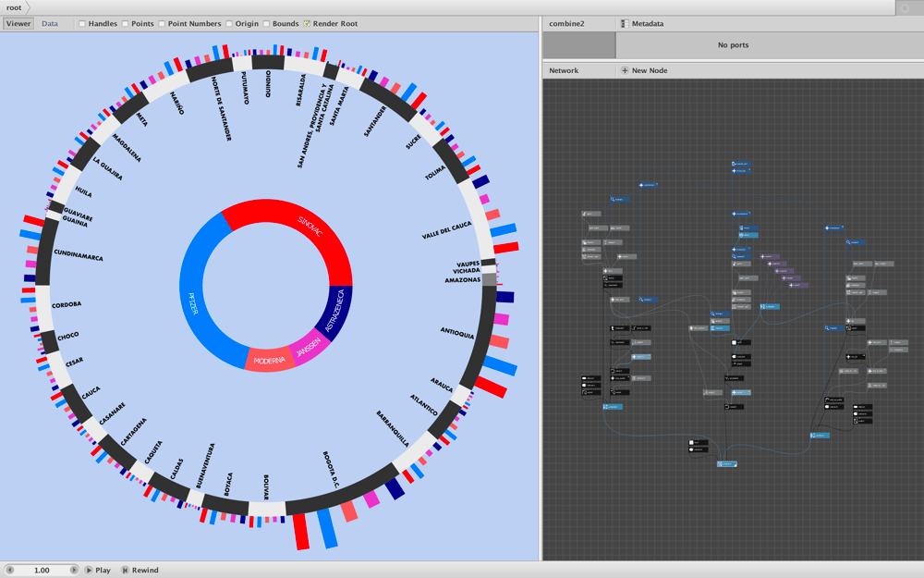Select the bottommost purple node in the network
Viewport: 924px width, 578px height.
(798, 285)
